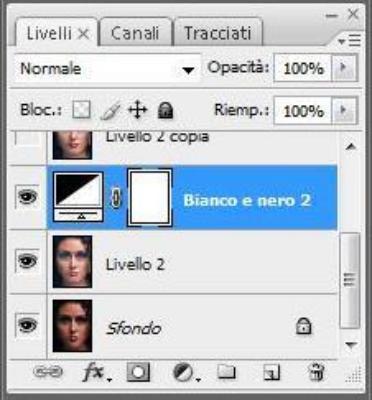Add a layer mask using the mask icon

pos(138,372)
